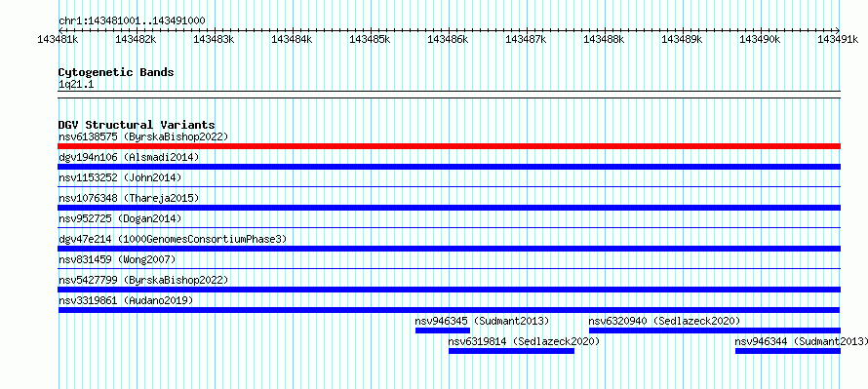Screen dimensions: 868x389
Task: Select nsv1076348 (Thareja2015) label
Action: pos(129,198)
